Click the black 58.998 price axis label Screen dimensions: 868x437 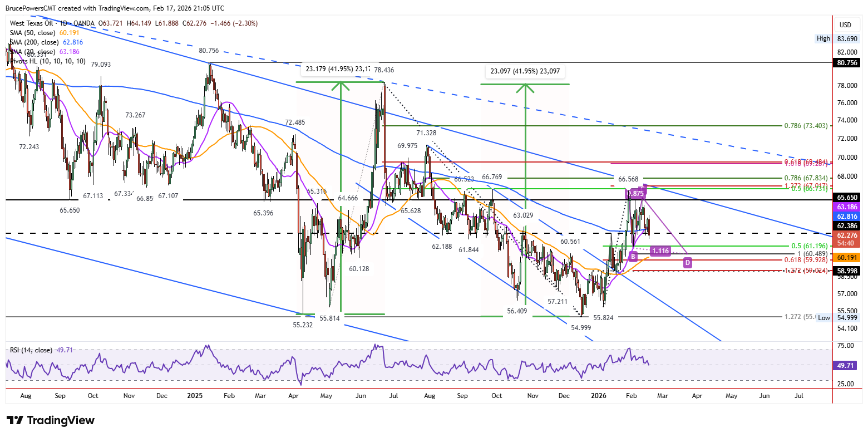tap(847, 271)
